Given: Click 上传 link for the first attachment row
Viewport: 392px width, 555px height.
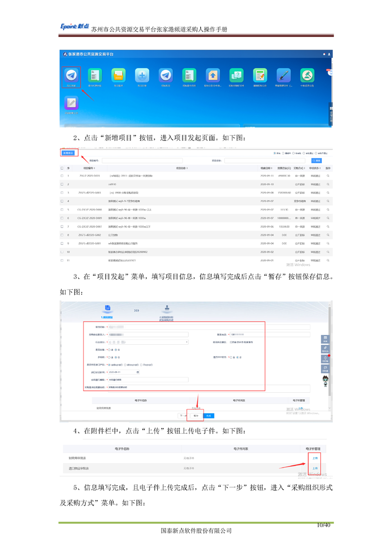Looking at the screenshot, I should tap(314, 458).
